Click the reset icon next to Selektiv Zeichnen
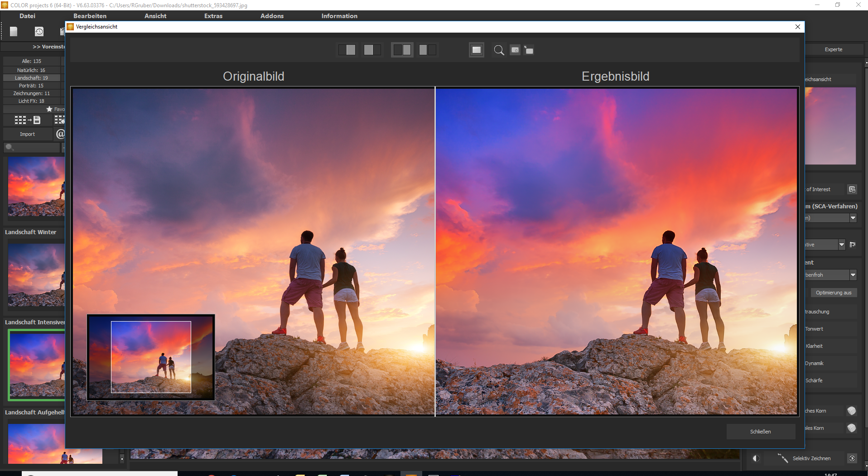The image size is (868, 476). tap(852, 458)
